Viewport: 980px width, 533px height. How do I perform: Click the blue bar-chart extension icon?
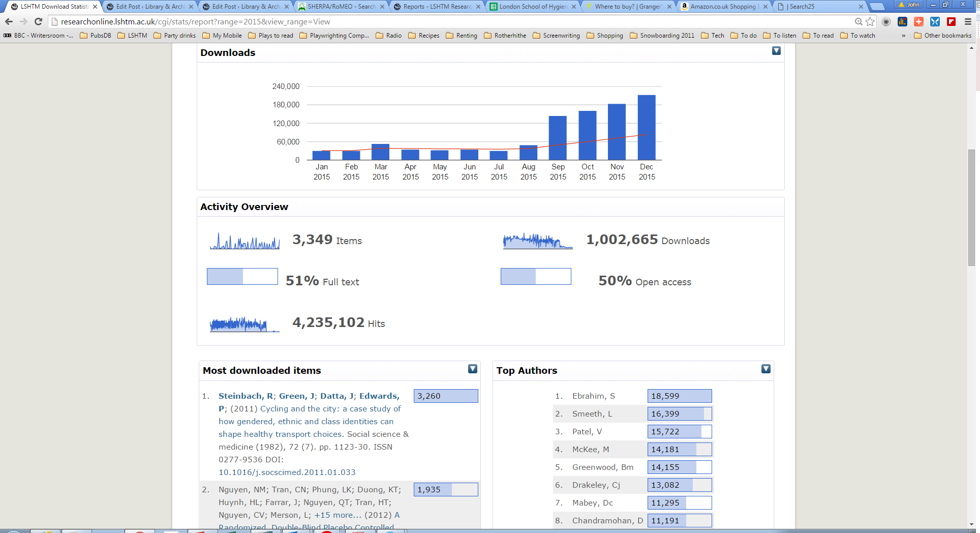click(902, 21)
